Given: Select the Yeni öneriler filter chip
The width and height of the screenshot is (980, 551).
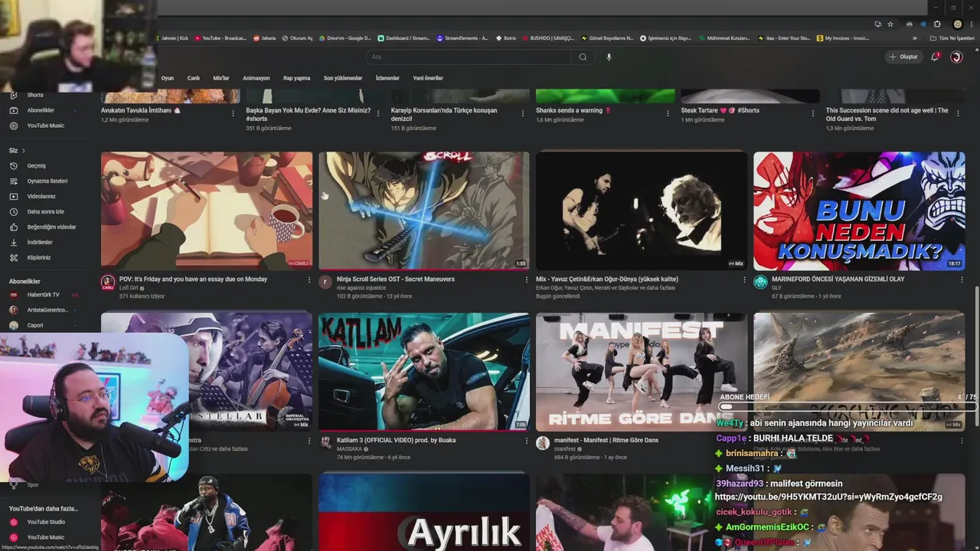Looking at the screenshot, I should point(428,78).
